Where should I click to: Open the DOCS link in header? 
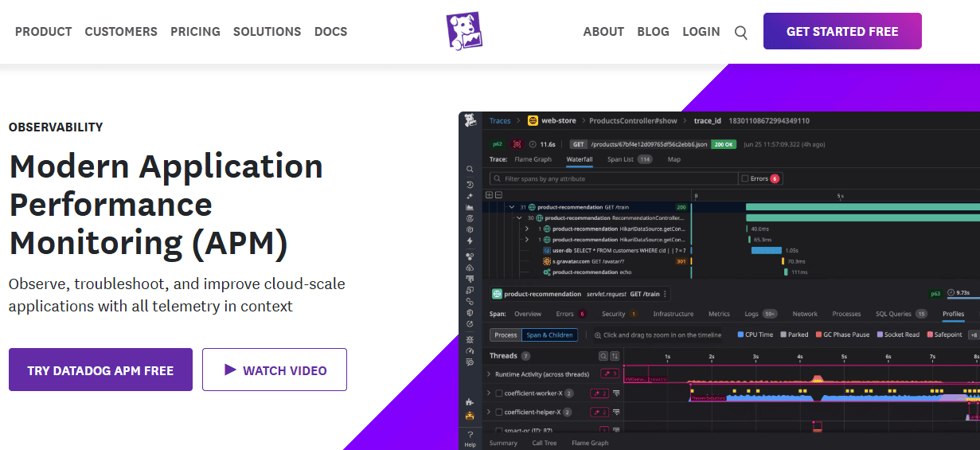[x=331, y=32]
